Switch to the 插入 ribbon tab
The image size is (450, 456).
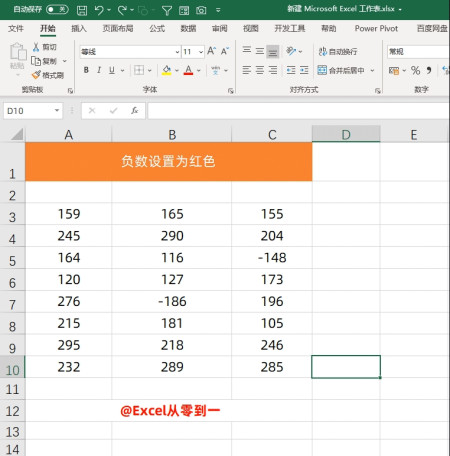pos(79,29)
